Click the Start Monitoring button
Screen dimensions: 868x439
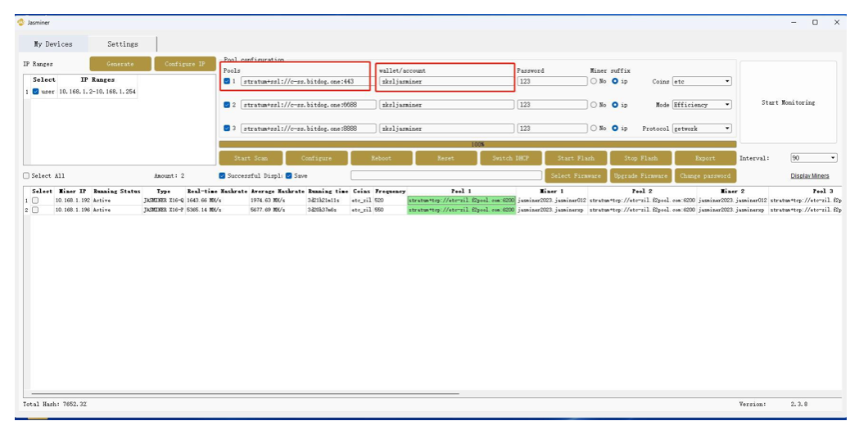788,102
